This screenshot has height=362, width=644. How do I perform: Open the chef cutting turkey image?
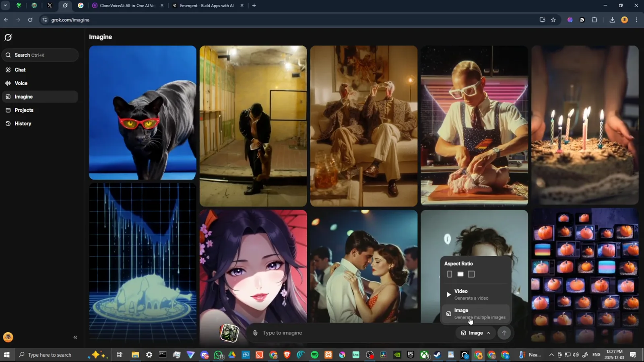tap(474, 125)
